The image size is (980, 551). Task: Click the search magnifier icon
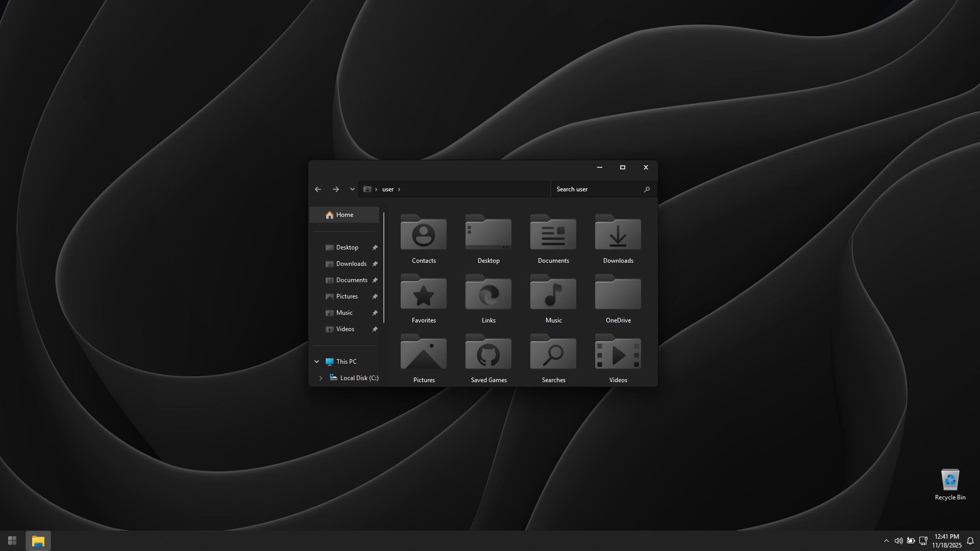click(647, 189)
